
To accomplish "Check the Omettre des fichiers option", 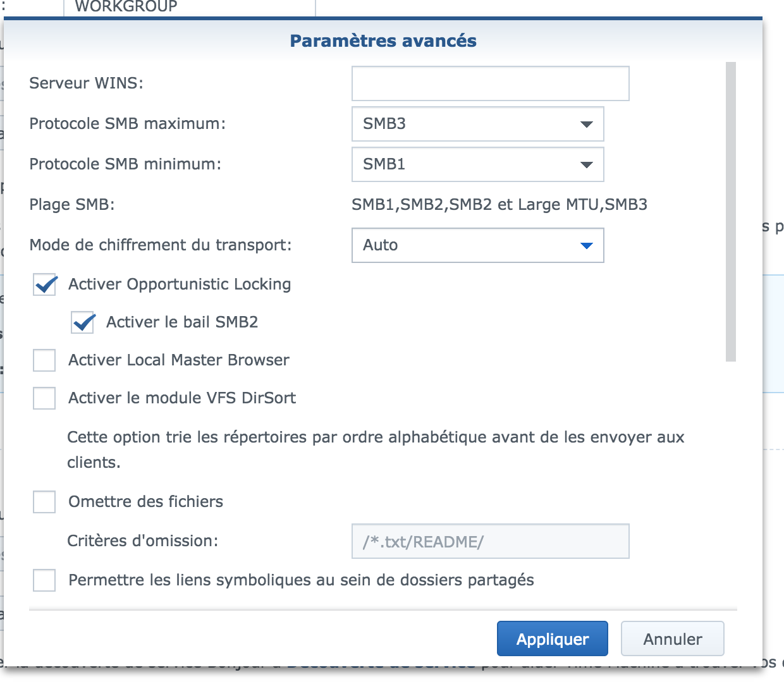I will [44, 502].
